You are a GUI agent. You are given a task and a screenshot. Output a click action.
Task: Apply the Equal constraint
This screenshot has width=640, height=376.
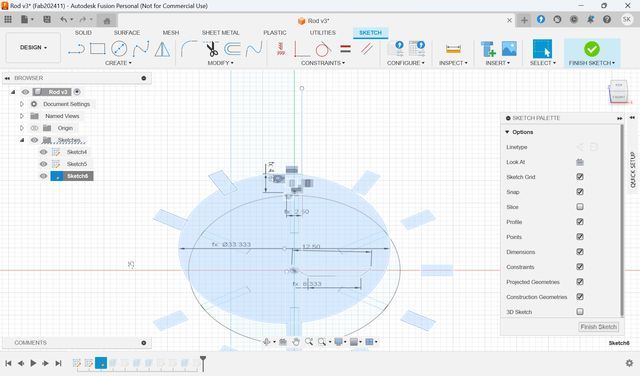click(345, 49)
